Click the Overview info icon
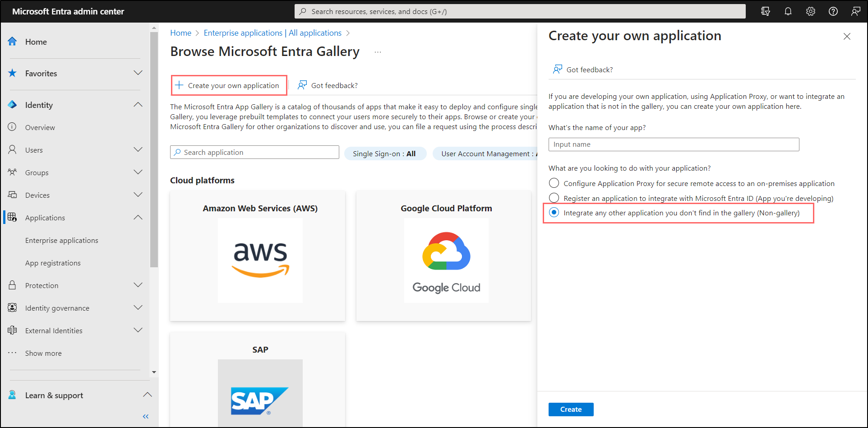 point(12,127)
